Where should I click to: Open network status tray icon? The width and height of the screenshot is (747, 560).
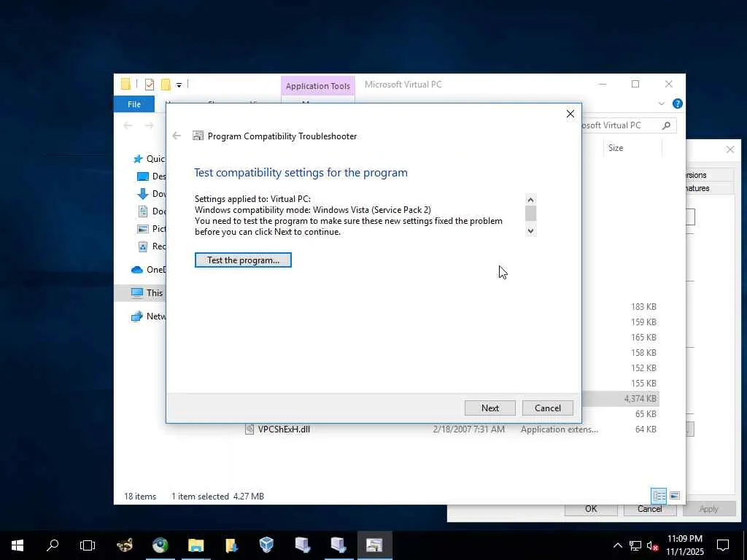(635, 545)
